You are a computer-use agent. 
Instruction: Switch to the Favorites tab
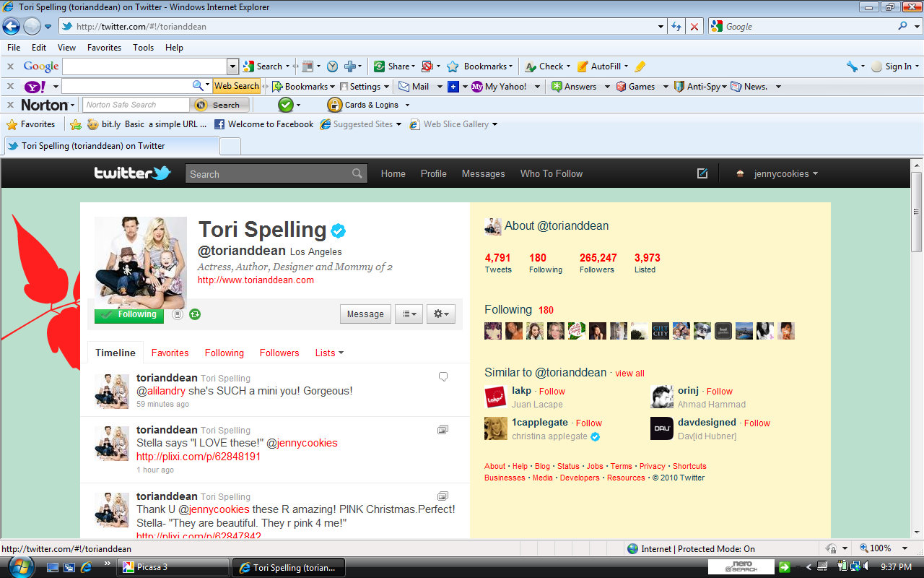pyautogui.click(x=170, y=353)
